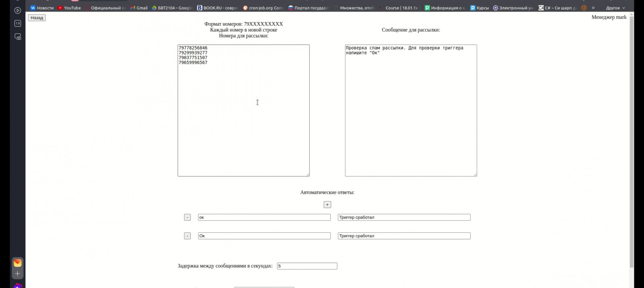Viewport: 644px width, 288px height.
Task: Add a new auto-reply row with plus button
Action: click(327, 205)
